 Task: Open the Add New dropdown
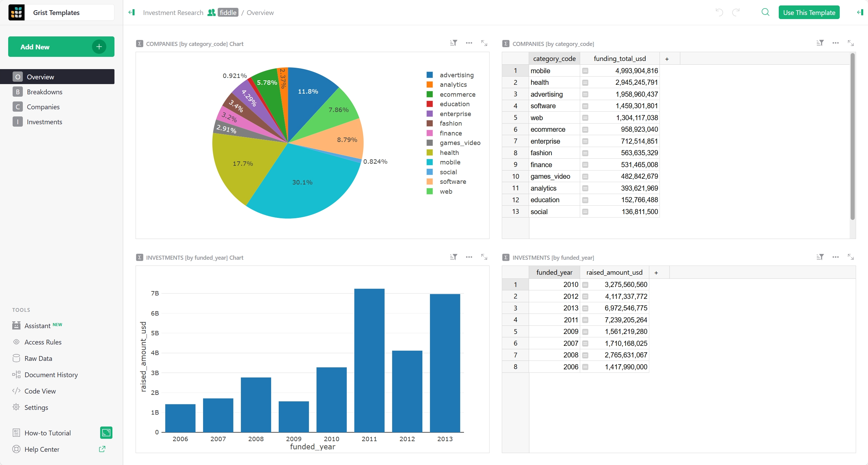[x=61, y=47]
